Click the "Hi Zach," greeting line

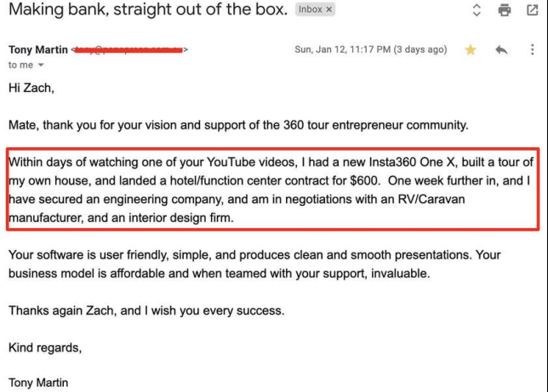(x=31, y=88)
